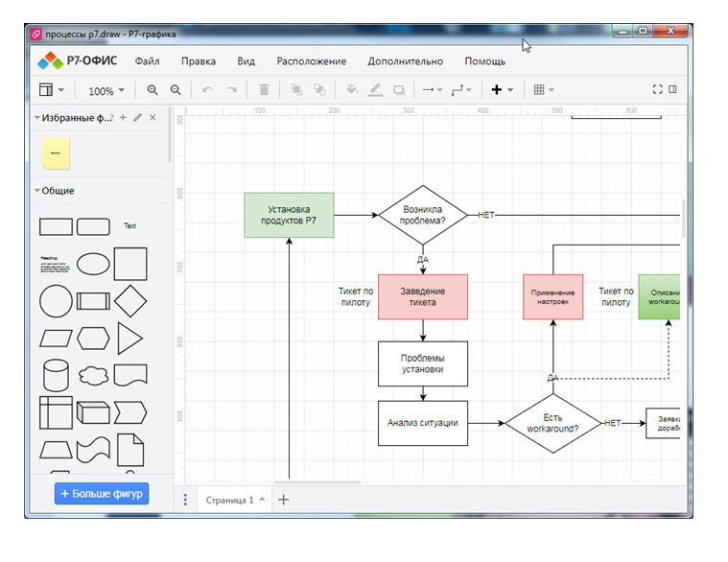Select the Заведение тикета red block
The width and height of the screenshot is (728, 562).
422,297
